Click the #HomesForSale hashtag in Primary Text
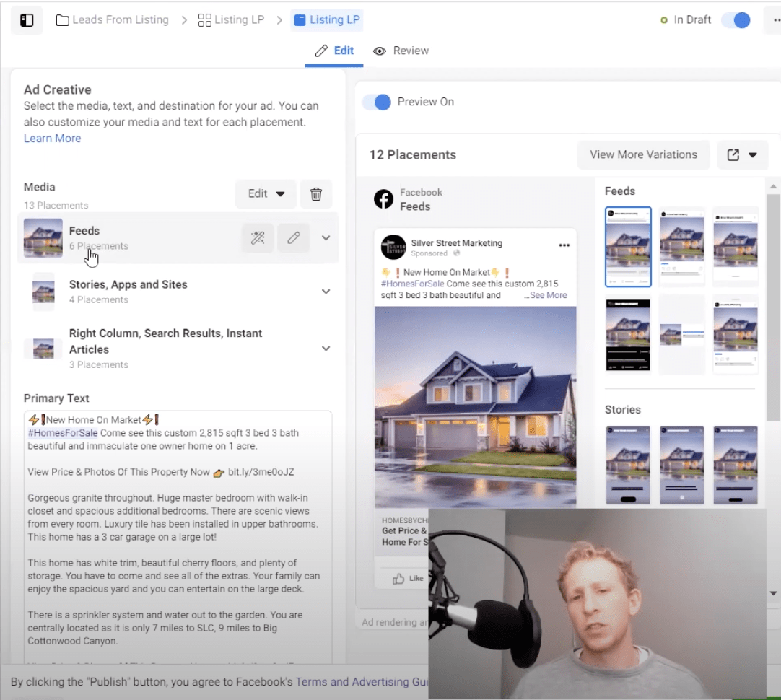Image resolution: width=781 pixels, height=700 pixels. pyautogui.click(x=63, y=433)
